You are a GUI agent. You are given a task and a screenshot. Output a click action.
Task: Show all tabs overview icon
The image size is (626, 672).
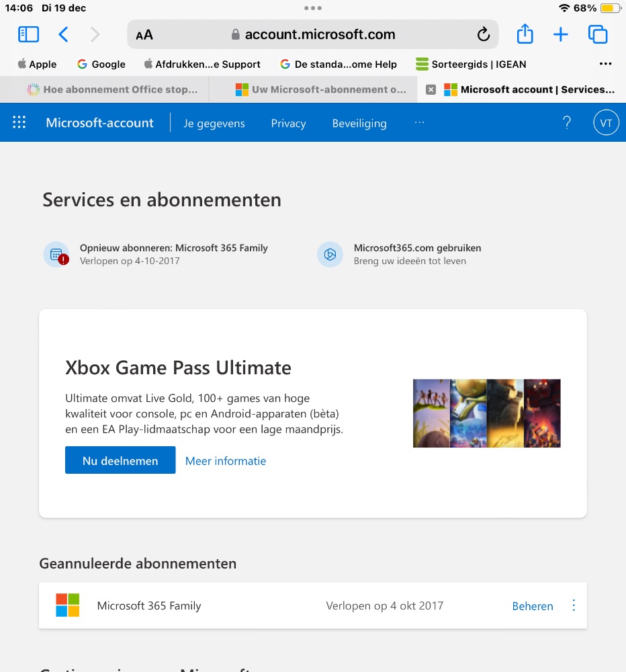[597, 34]
